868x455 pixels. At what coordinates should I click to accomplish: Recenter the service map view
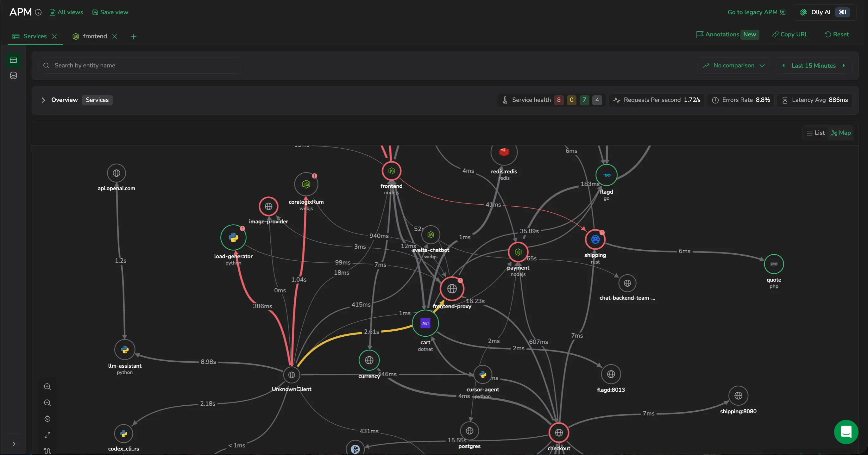[x=47, y=419]
